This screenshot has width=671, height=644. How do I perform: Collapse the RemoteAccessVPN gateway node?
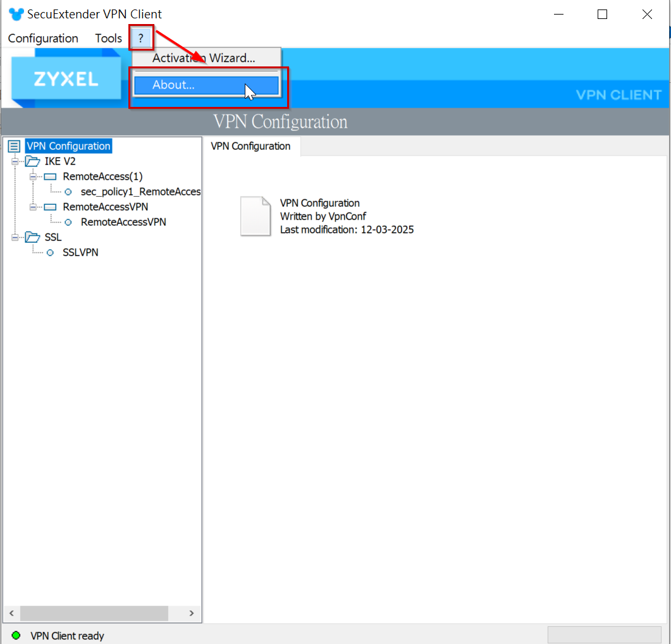[x=33, y=207]
